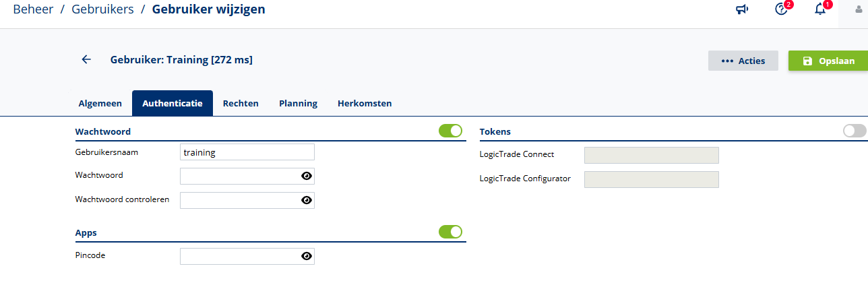The width and height of the screenshot is (868, 287).
Task: Open the notifications bell icon
Action: point(820,9)
